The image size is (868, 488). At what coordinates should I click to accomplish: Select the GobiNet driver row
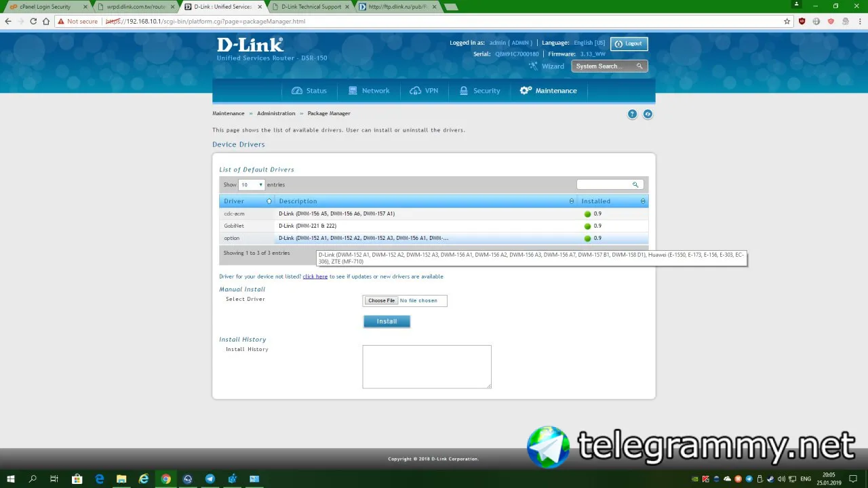[x=434, y=226]
